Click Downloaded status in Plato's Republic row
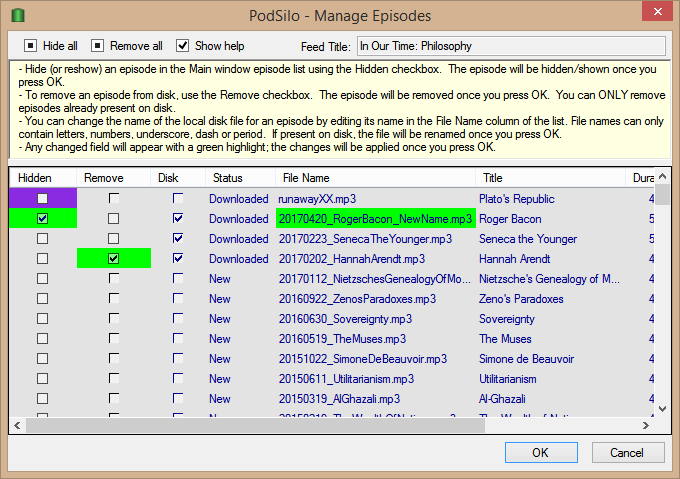 coord(239,199)
